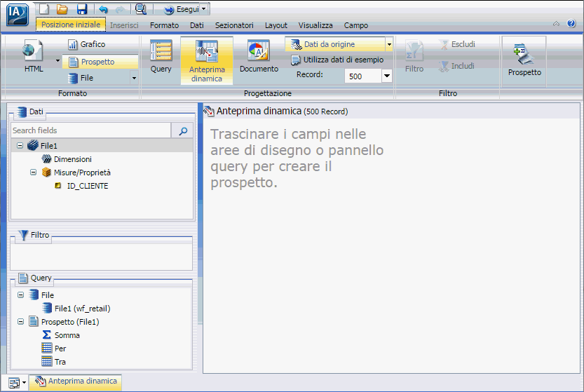
Task: Open the Formato ribbon tab
Action: click(164, 25)
